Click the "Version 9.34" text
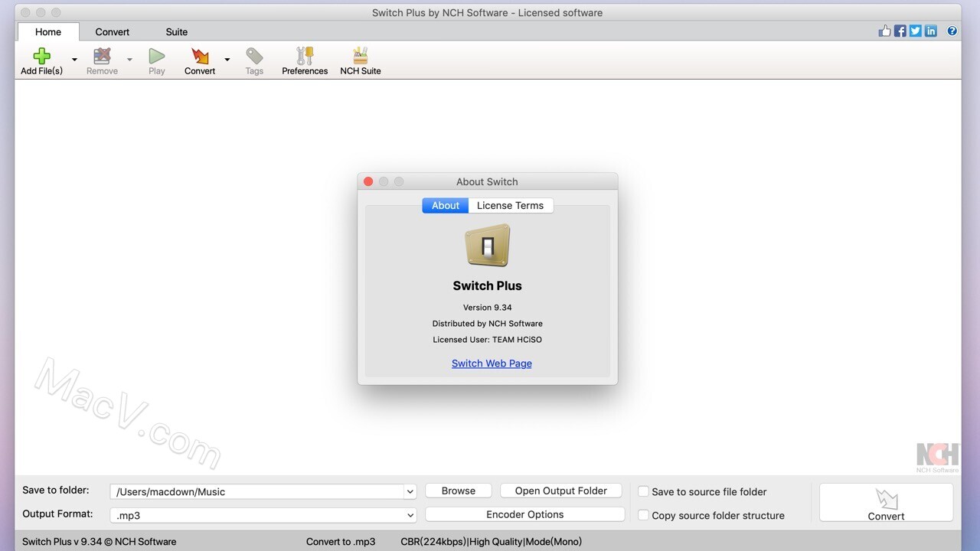The image size is (980, 551). [x=488, y=308]
